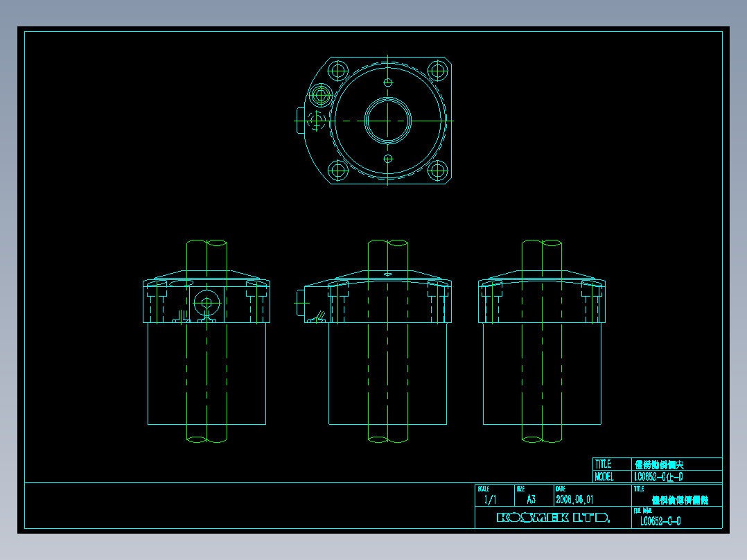Click the scale value '1/1'
747x560 pixels.
click(x=490, y=500)
